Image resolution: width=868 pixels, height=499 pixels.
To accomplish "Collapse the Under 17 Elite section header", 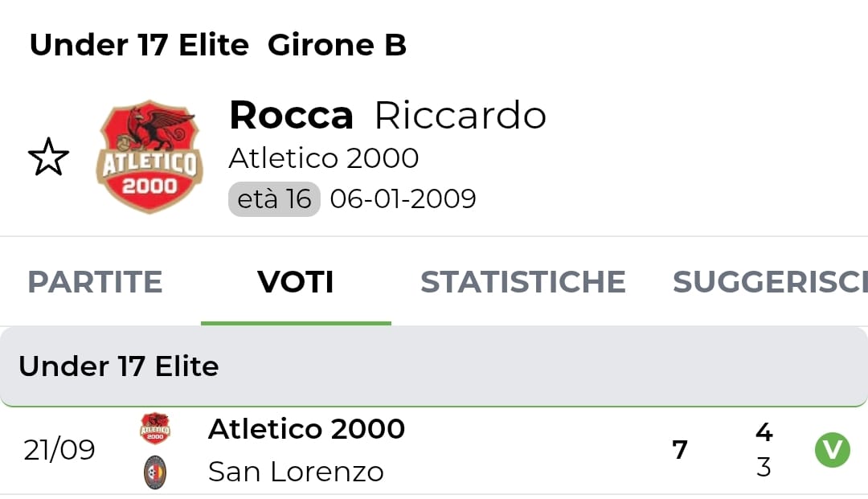I will pos(434,366).
